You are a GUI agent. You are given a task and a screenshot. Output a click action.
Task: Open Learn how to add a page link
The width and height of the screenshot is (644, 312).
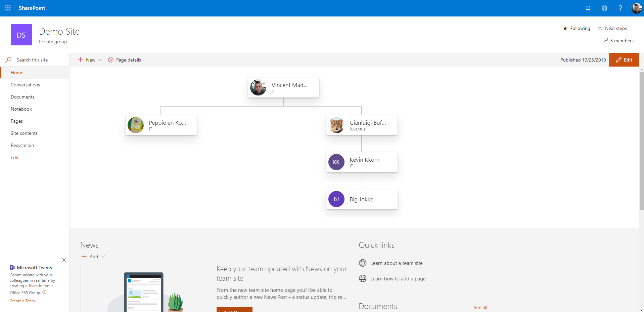pos(398,279)
